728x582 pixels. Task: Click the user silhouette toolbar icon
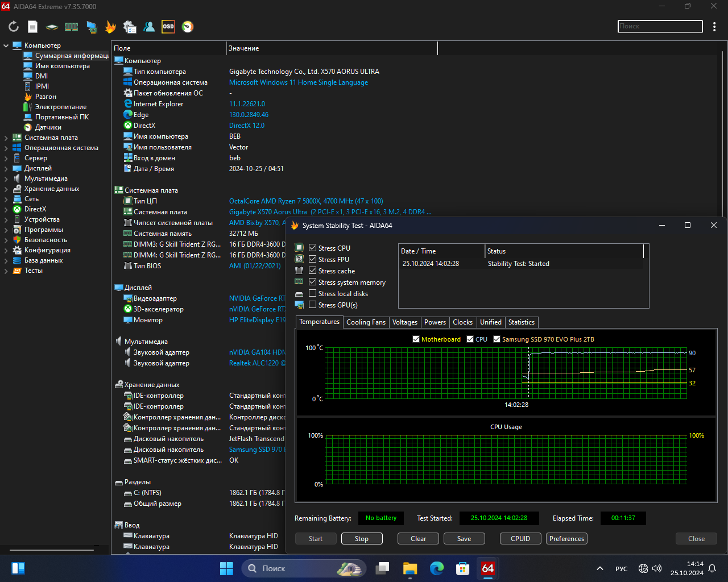149,27
